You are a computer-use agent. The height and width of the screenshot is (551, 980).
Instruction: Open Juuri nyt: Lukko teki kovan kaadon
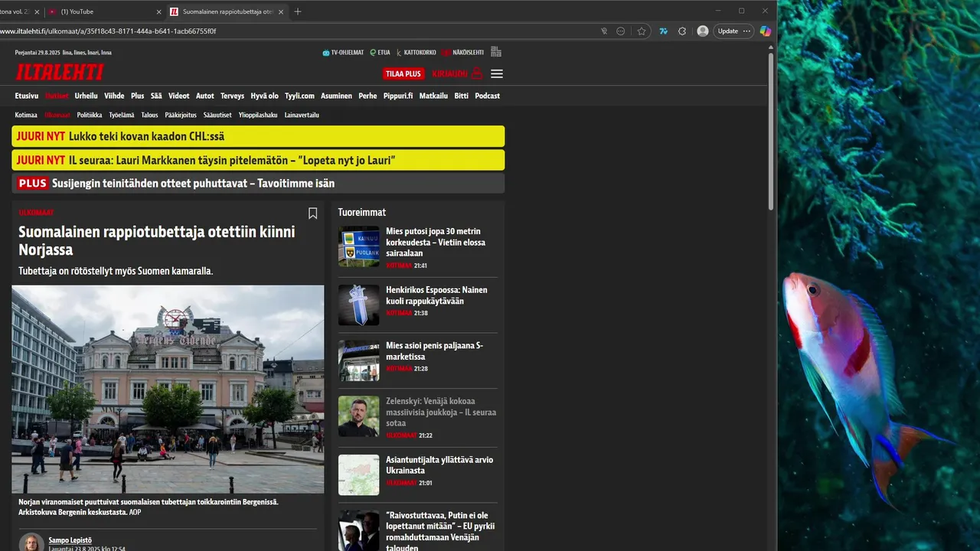click(258, 136)
